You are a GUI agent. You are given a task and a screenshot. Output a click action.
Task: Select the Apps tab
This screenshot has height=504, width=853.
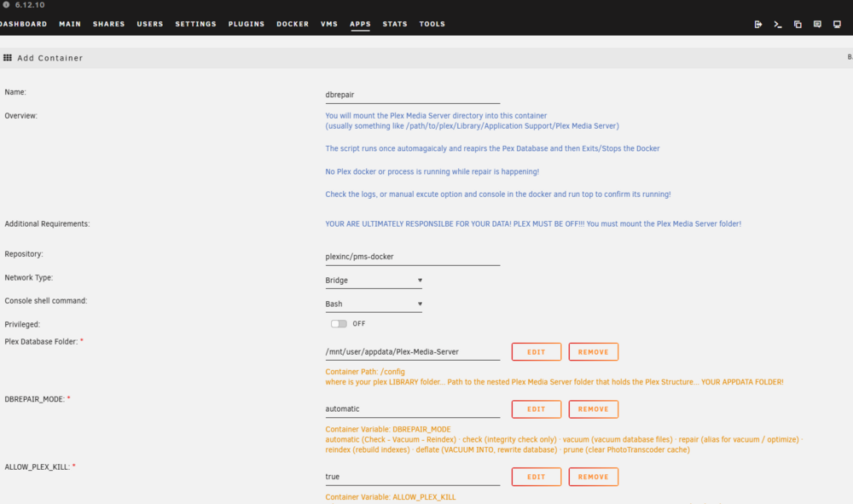(360, 24)
